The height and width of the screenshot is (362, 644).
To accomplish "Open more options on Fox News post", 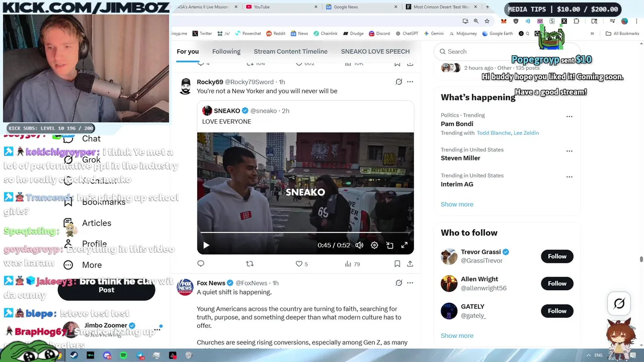I will (410, 283).
